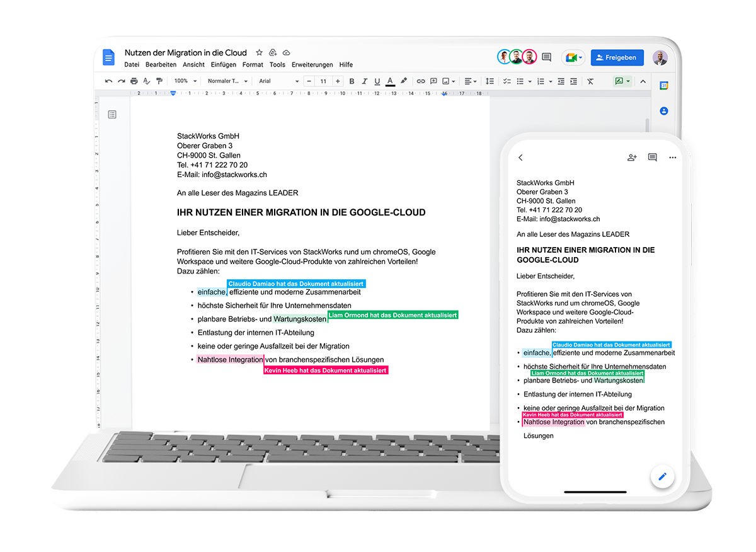Open the 100% zoom dropdown
The width and height of the screenshot is (756, 552).
(186, 81)
